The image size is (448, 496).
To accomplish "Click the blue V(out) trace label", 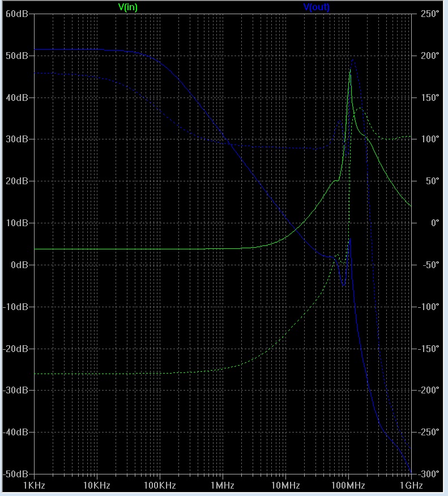I will [x=317, y=7].
